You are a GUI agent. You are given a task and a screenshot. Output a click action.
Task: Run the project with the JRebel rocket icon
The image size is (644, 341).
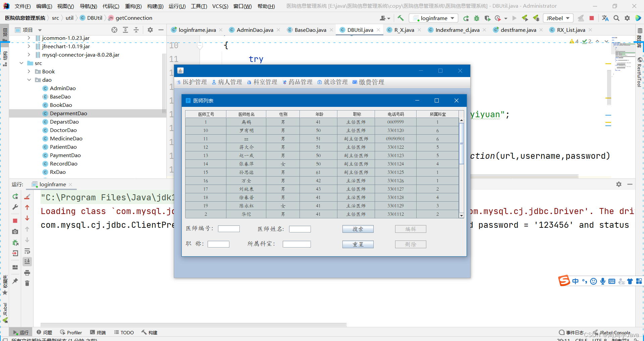click(525, 18)
